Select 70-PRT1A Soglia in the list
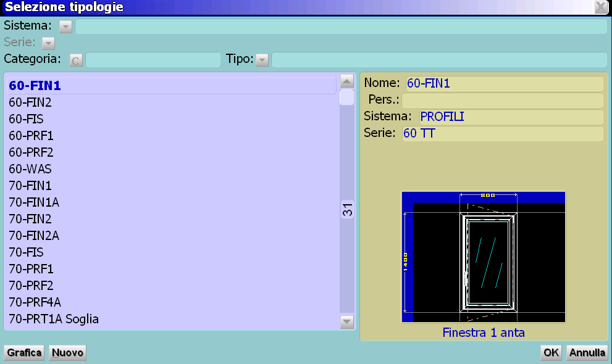Screen dimensions: 612x364 pos(172,319)
